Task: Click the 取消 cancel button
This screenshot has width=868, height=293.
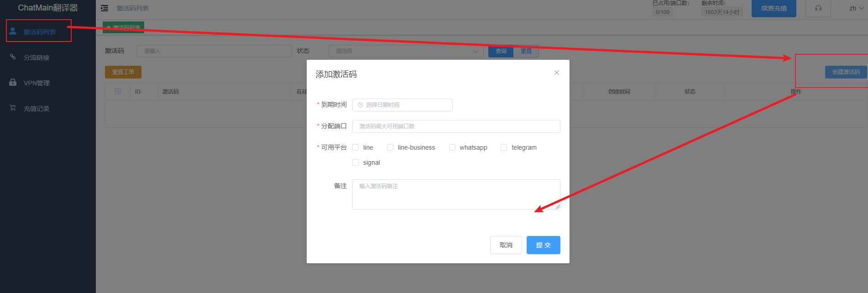Action: 506,245
